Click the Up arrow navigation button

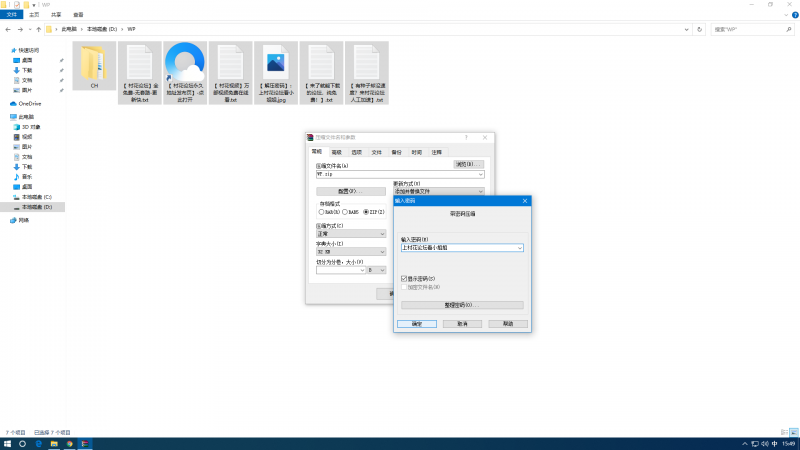click(x=37, y=30)
